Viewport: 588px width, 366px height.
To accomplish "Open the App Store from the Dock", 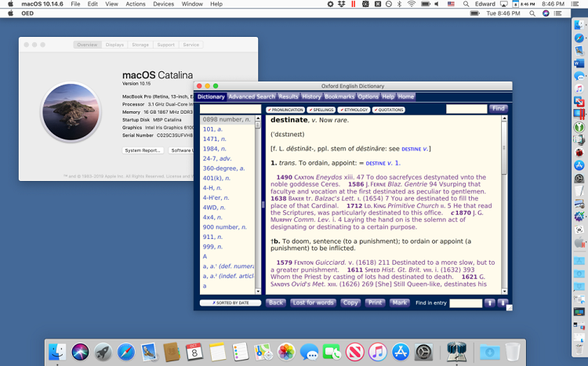I will click(401, 351).
